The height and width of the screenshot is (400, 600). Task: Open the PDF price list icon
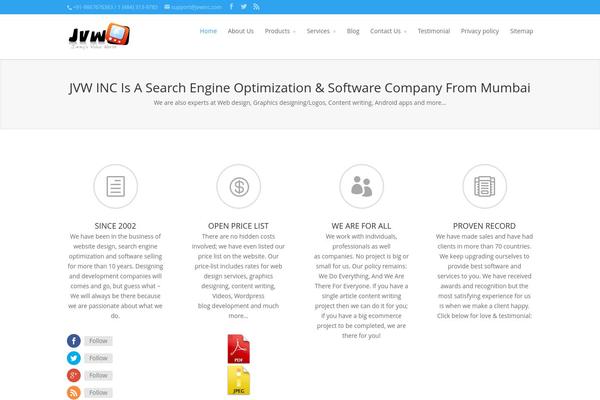tap(238, 349)
